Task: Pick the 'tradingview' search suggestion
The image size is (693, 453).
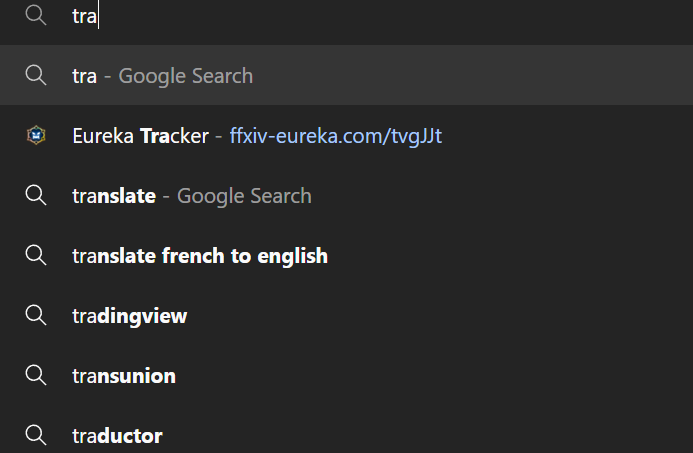Action: tap(129, 316)
